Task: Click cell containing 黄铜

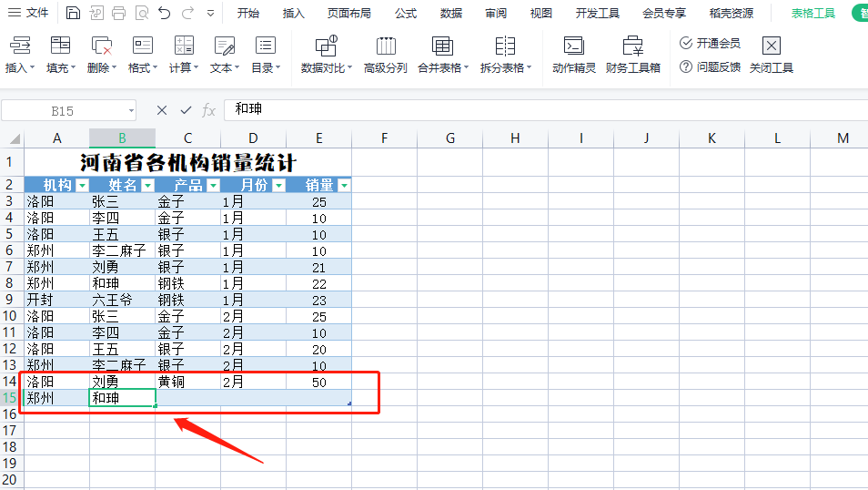Action: point(187,382)
